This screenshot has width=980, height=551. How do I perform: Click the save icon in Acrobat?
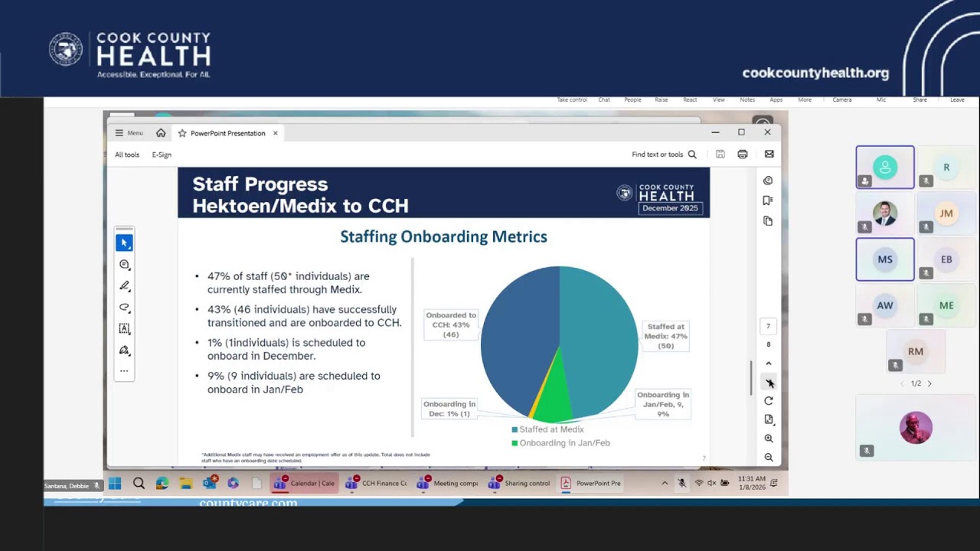tap(720, 154)
